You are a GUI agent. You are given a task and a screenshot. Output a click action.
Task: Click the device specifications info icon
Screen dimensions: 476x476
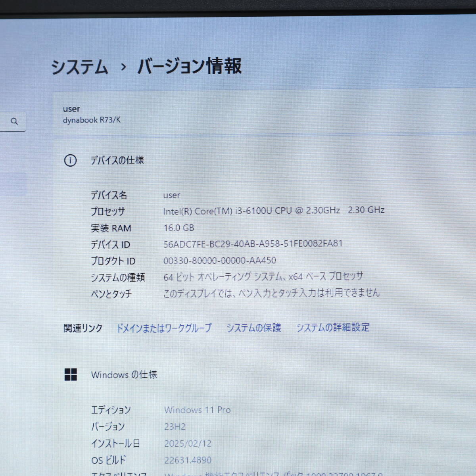(x=70, y=161)
